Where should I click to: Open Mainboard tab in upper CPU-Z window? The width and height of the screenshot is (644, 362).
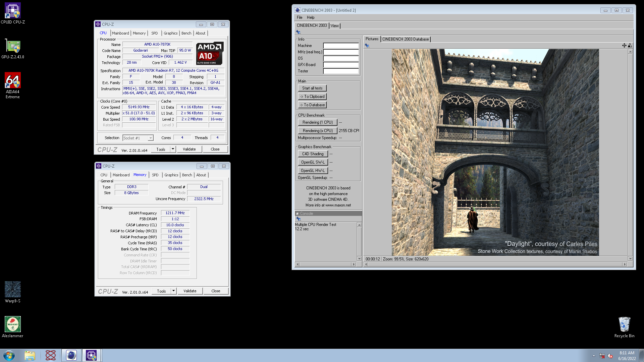pos(120,33)
